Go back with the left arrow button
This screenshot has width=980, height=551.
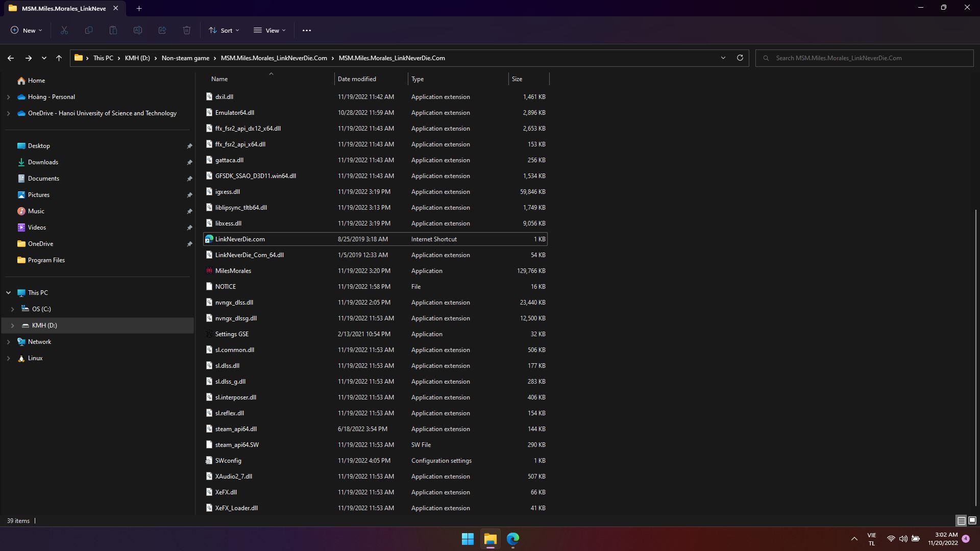(x=11, y=58)
